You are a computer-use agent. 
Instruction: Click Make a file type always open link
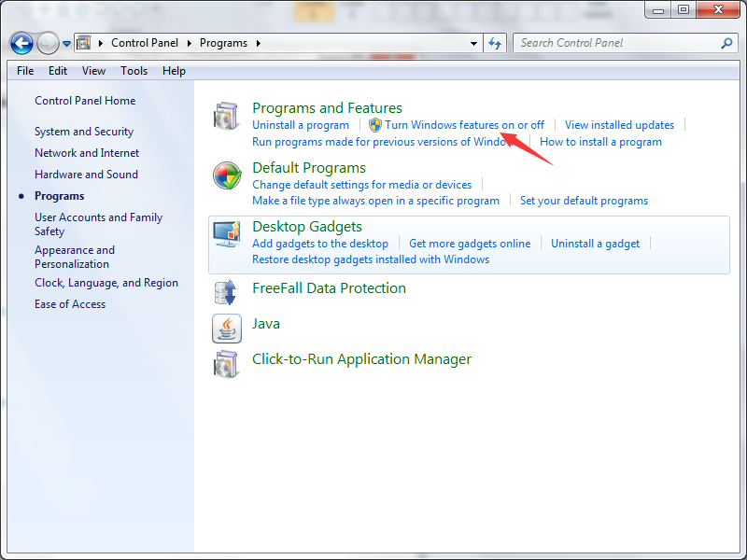(375, 201)
